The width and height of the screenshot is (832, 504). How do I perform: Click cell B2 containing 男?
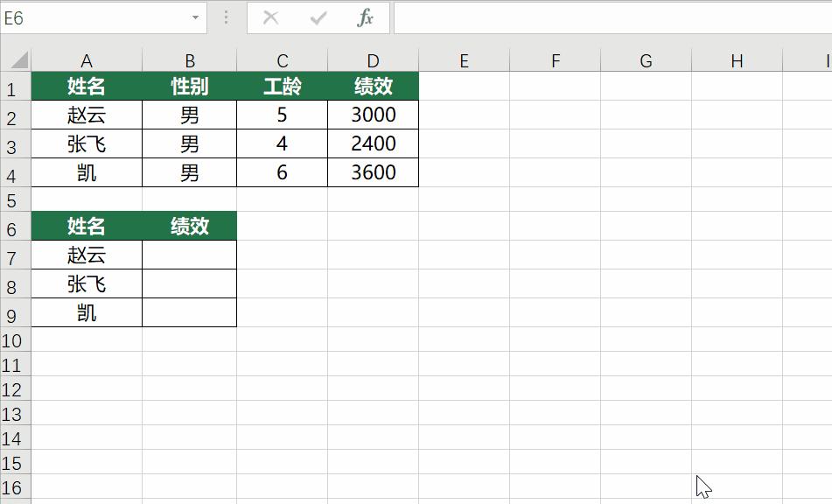click(x=190, y=115)
